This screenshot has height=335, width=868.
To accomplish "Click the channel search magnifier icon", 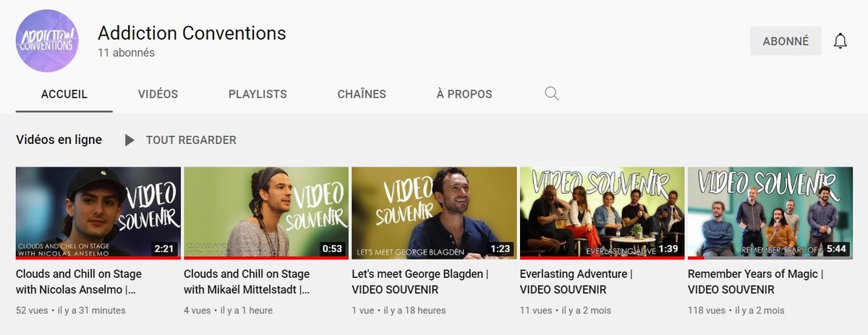I will click(552, 94).
